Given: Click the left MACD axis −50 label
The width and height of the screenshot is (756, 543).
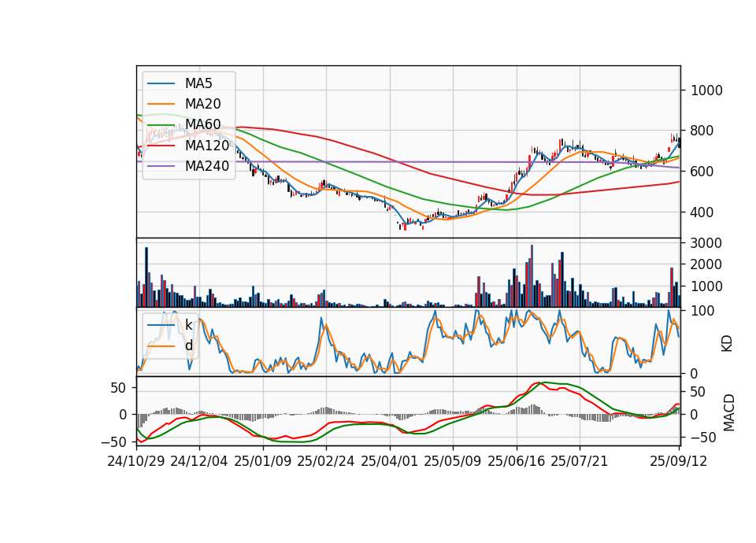Looking at the screenshot, I should point(113,441).
